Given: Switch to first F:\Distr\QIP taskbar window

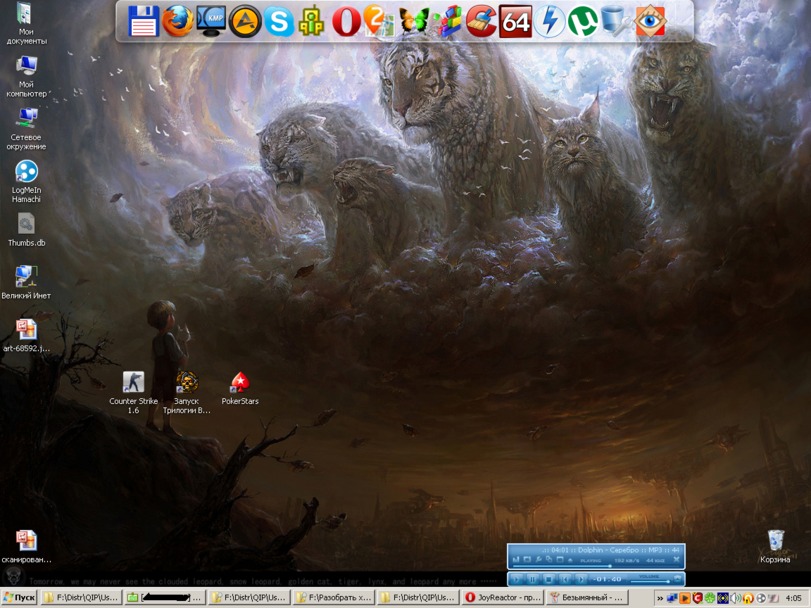Looking at the screenshot, I should click(x=82, y=598).
